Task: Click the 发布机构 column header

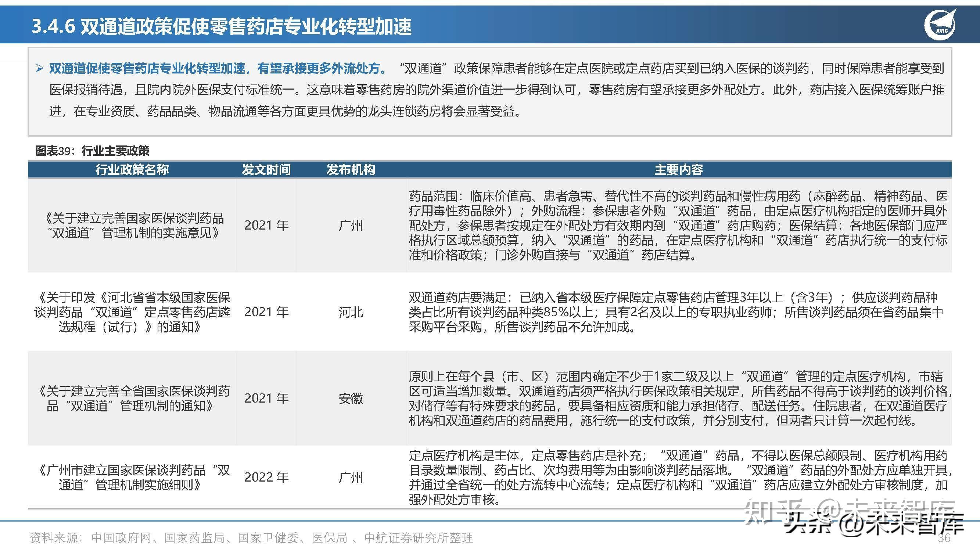Action: [351, 170]
